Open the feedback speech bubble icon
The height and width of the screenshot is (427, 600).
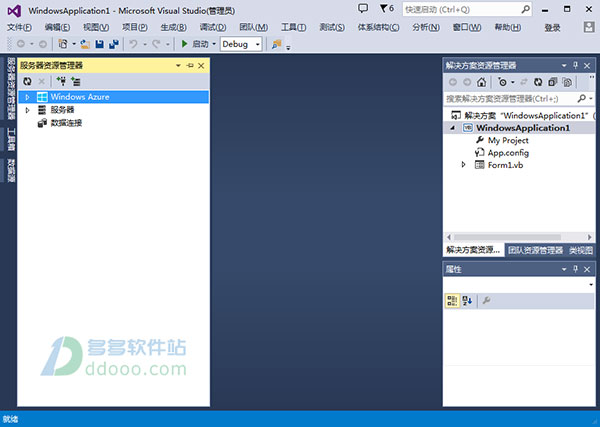363,8
